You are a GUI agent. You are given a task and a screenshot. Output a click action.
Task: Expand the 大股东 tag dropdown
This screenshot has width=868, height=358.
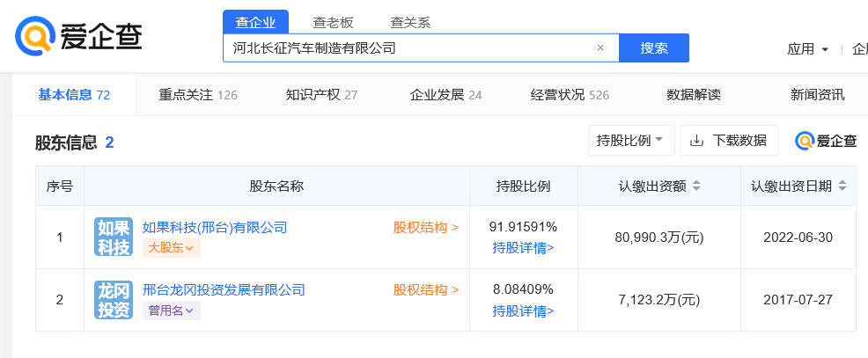click(x=172, y=248)
